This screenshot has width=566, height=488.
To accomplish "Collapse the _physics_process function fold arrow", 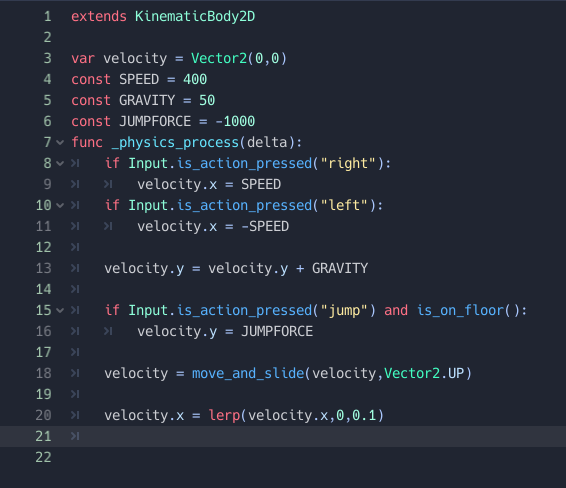I will (60, 143).
